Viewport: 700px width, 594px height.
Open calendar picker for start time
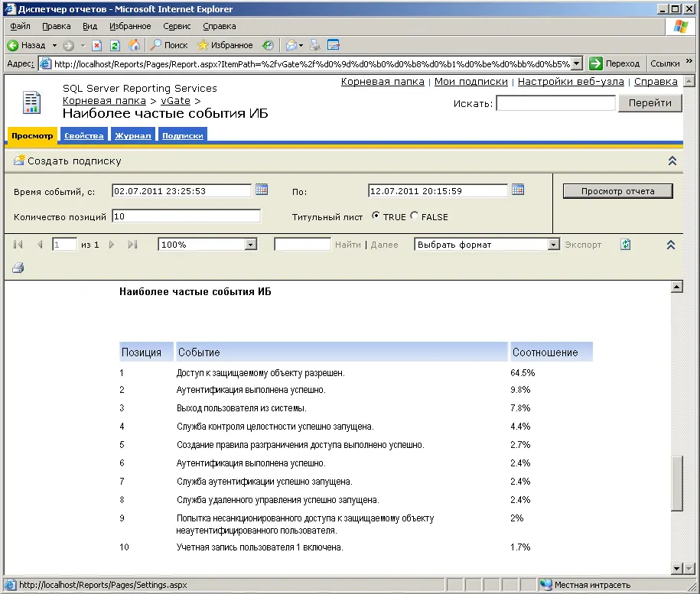(x=262, y=190)
